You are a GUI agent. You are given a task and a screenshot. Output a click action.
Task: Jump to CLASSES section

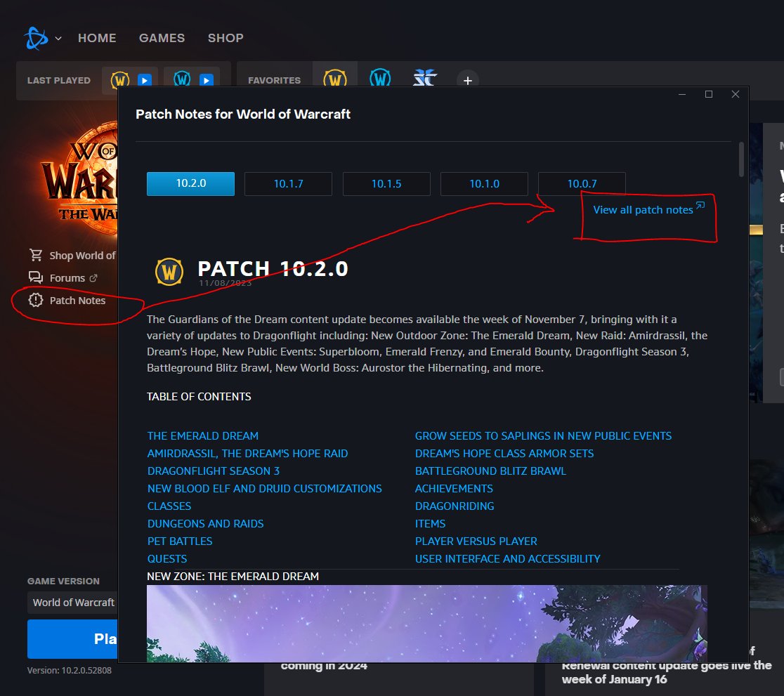tap(169, 506)
